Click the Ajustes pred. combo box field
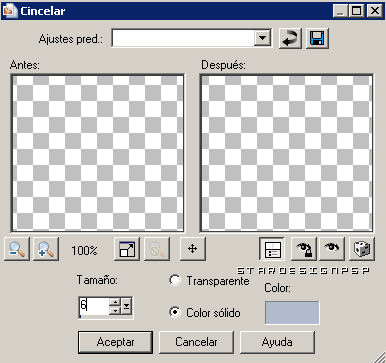386x363 pixels. tap(191, 39)
